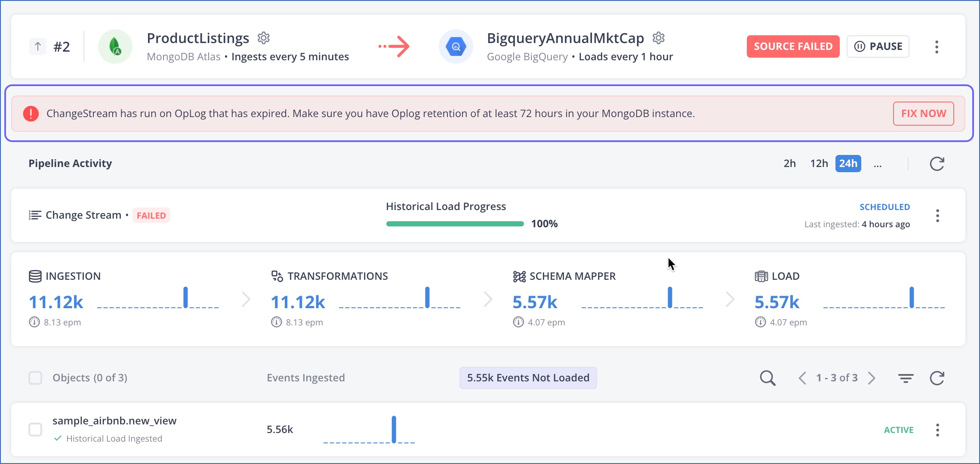Click the sample_airbnb.new_view object name
The width and height of the screenshot is (980, 464).
click(x=114, y=421)
